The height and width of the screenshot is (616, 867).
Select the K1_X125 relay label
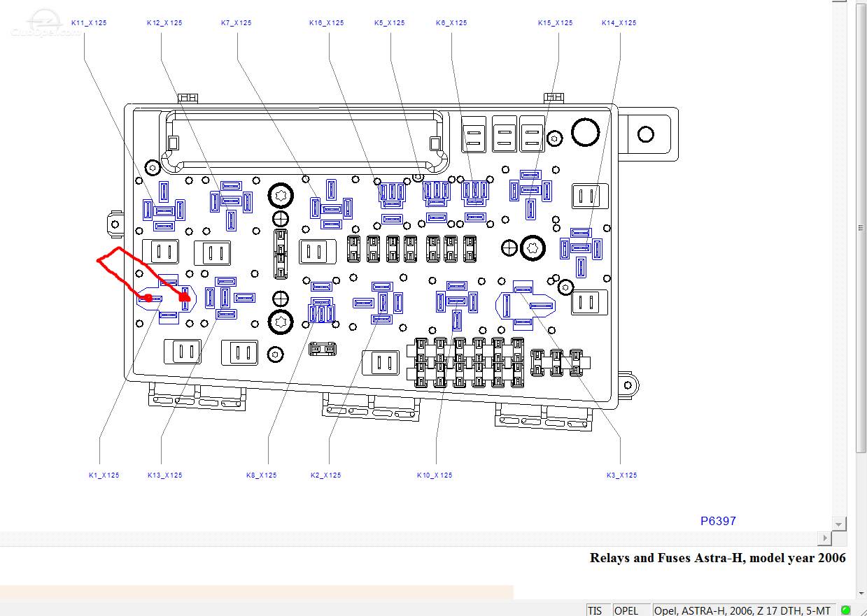[x=104, y=475]
